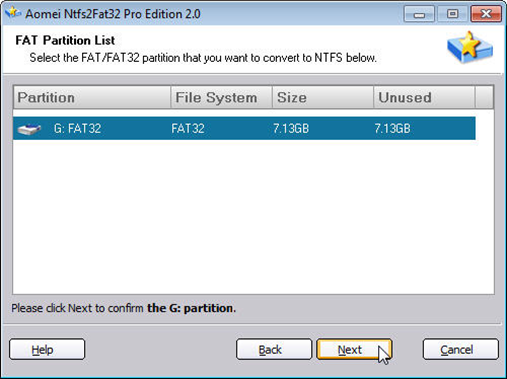The height and width of the screenshot is (379, 507).
Task: Cancel the conversion wizard
Action: click(460, 349)
